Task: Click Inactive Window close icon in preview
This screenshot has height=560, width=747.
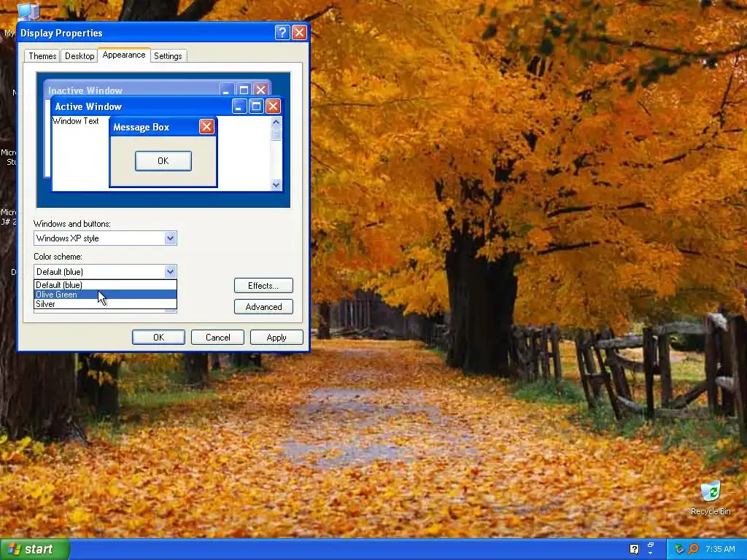Action: 261,90
